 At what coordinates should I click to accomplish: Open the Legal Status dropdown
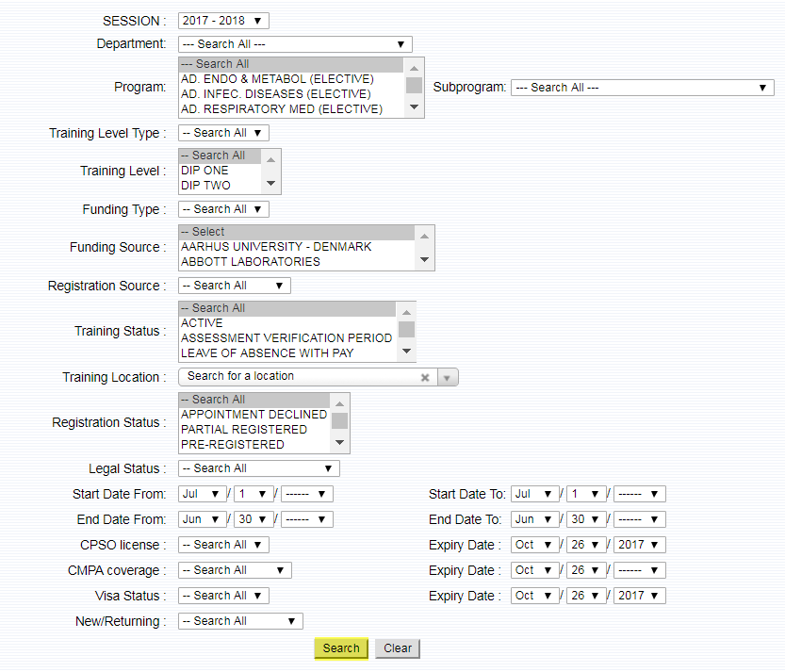(258, 468)
